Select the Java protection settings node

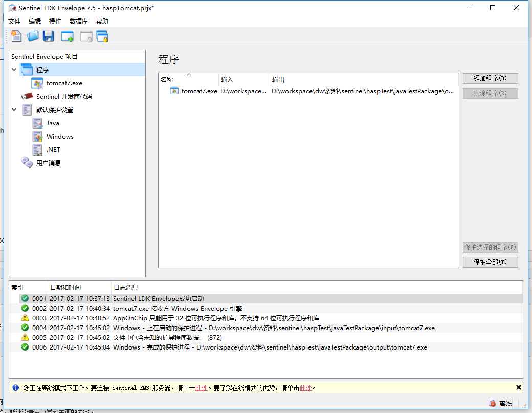coord(53,123)
